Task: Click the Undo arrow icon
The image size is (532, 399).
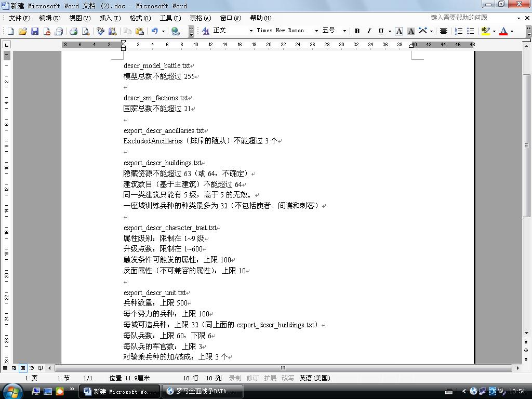Action: point(154,31)
